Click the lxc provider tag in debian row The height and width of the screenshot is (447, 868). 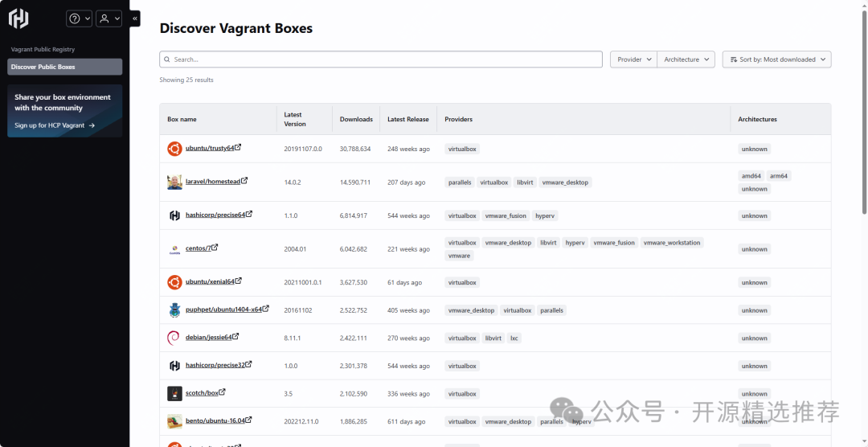pyautogui.click(x=514, y=338)
